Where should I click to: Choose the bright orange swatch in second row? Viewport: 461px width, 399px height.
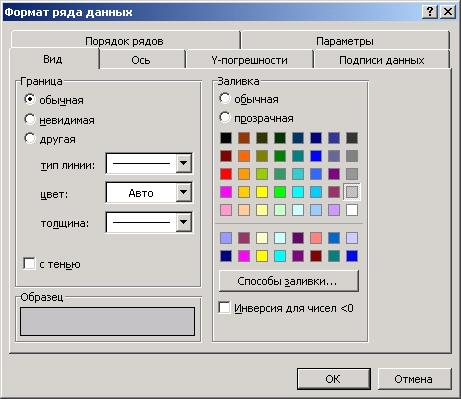pyautogui.click(x=244, y=156)
